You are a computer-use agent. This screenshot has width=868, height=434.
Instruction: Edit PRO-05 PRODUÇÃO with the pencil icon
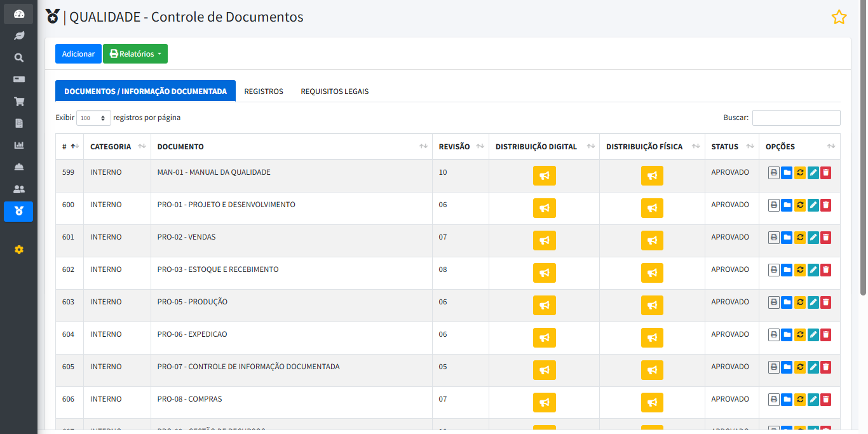pyautogui.click(x=813, y=302)
